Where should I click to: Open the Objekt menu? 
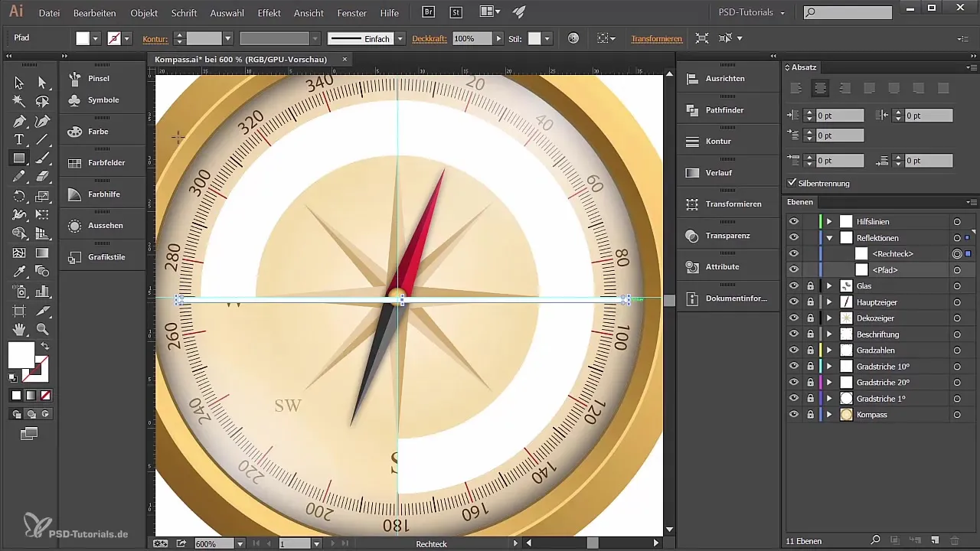click(x=144, y=13)
